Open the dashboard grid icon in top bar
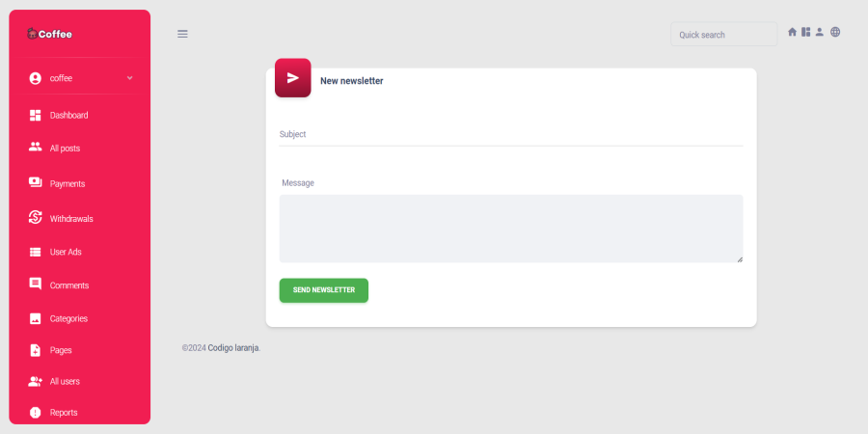The image size is (868, 434). click(806, 32)
